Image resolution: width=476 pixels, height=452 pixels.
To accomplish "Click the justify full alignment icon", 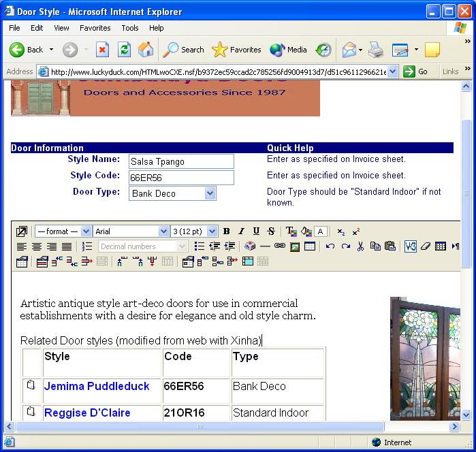I will tap(67, 246).
